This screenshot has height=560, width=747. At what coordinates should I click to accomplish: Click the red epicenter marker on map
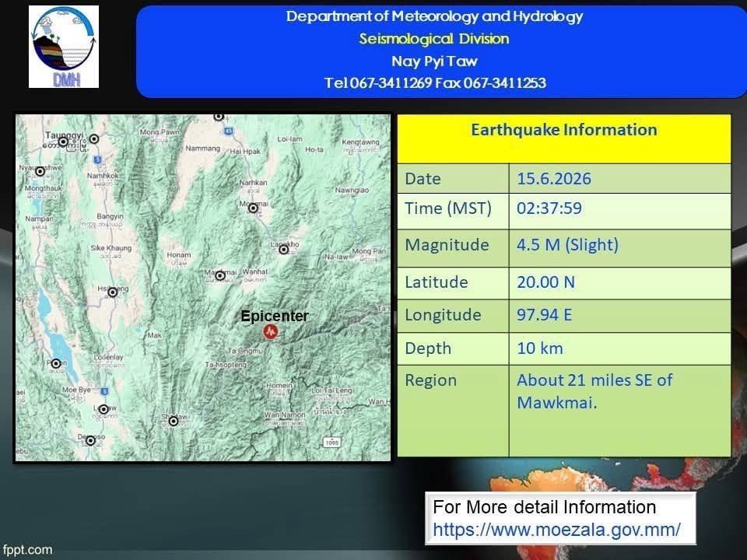[271, 331]
